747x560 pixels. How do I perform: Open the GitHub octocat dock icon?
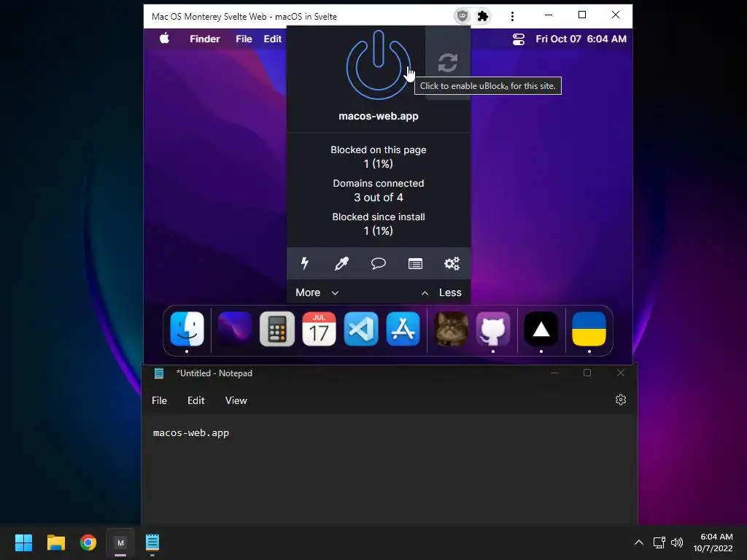493,329
